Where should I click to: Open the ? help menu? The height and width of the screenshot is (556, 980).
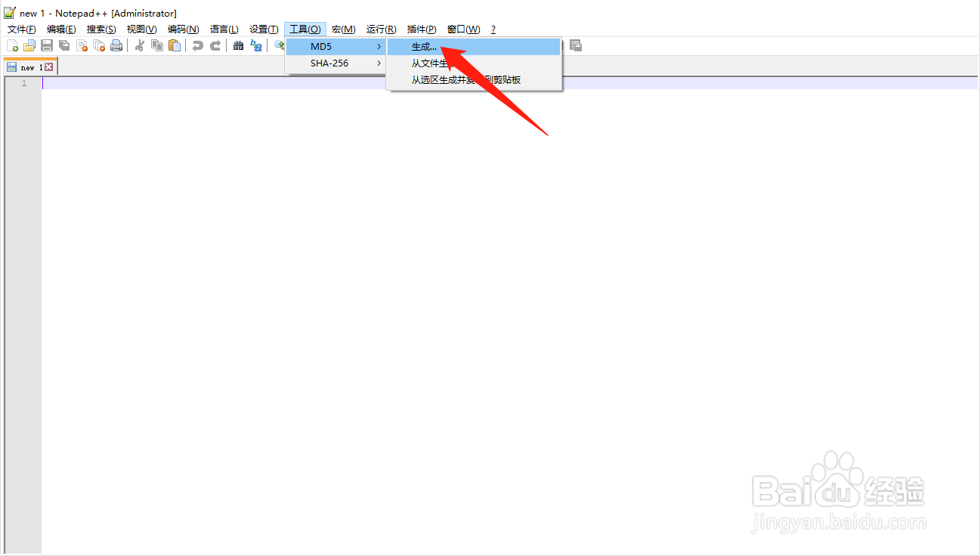(x=493, y=29)
